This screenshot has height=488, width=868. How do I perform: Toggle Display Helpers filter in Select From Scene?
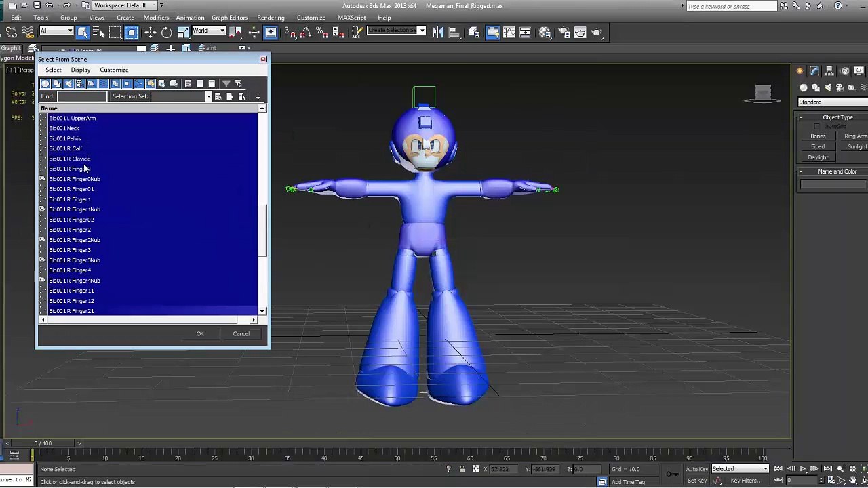pos(92,83)
